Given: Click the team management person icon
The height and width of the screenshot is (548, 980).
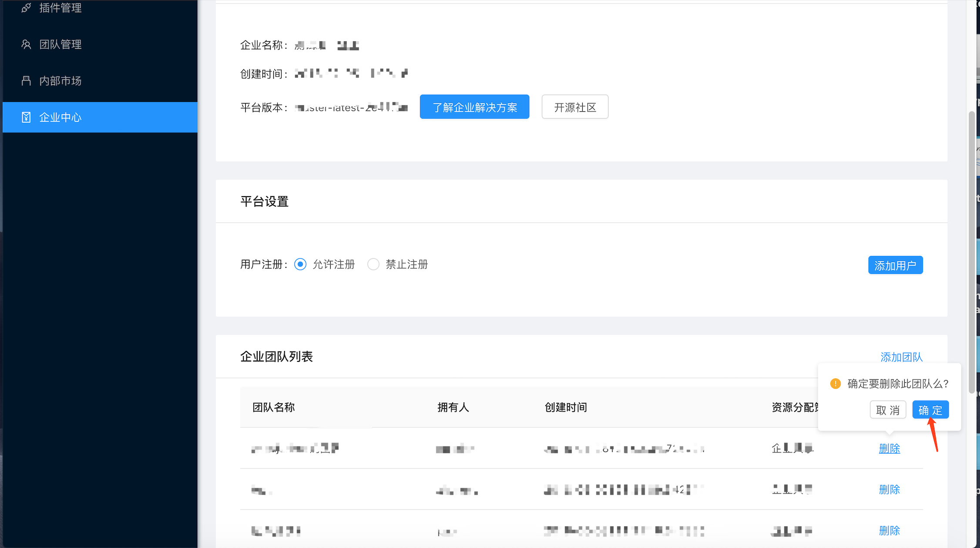Looking at the screenshot, I should [26, 44].
